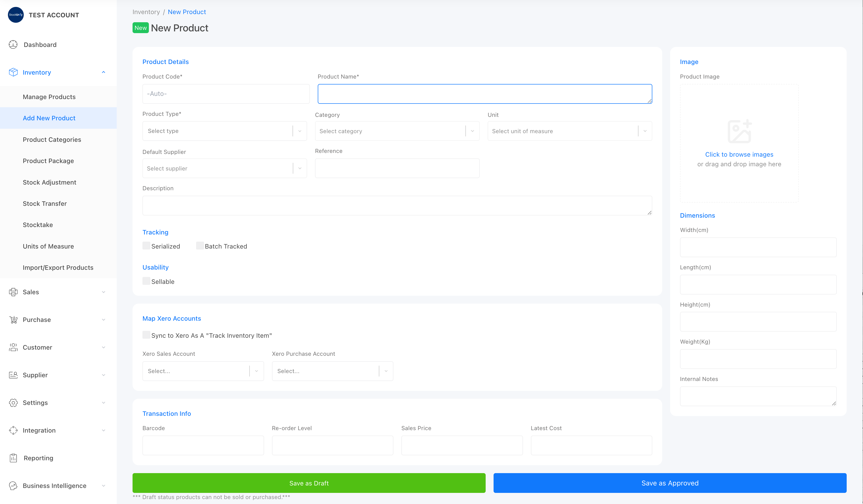The image size is (863, 504).
Task: Click the Customer people icon
Action: click(x=13, y=347)
